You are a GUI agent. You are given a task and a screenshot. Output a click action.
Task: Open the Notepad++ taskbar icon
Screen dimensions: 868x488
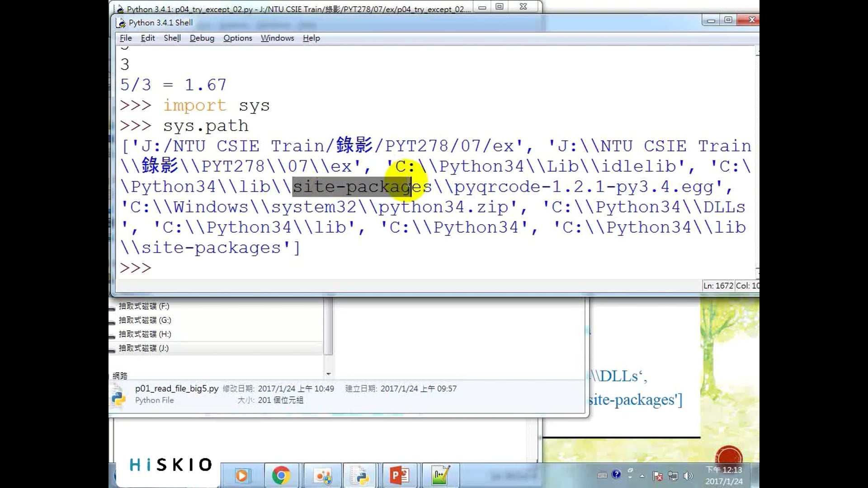tap(439, 475)
